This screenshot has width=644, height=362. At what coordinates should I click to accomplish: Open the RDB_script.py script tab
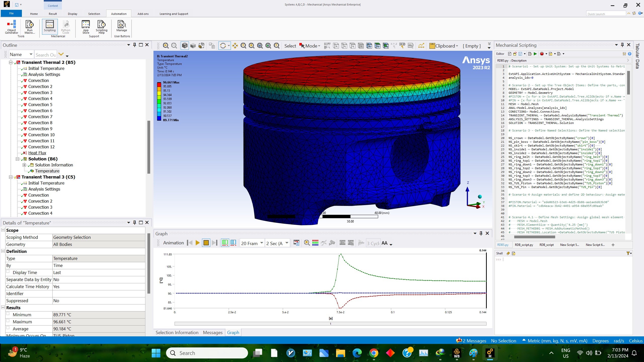pyautogui.click(x=524, y=245)
